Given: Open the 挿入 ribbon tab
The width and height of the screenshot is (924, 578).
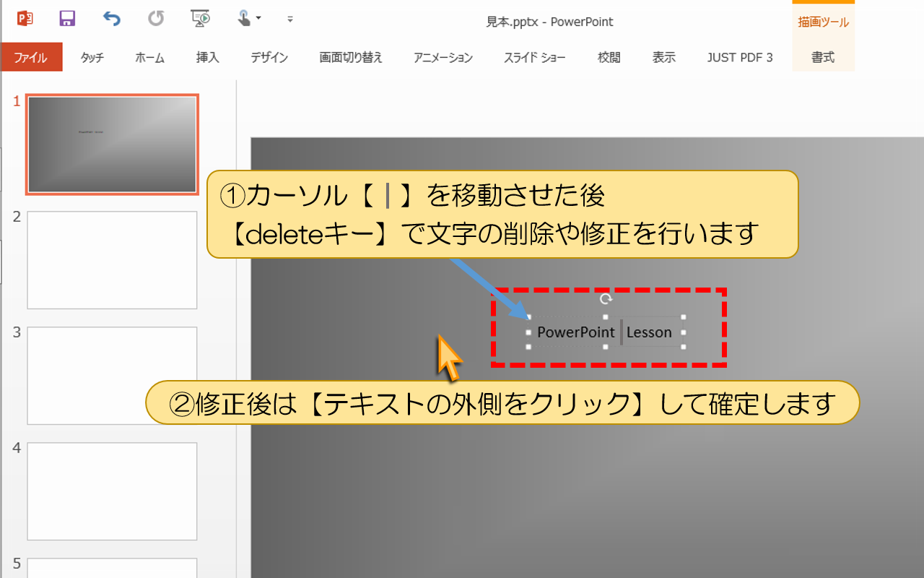Looking at the screenshot, I should pyautogui.click(x=208, y=58).
